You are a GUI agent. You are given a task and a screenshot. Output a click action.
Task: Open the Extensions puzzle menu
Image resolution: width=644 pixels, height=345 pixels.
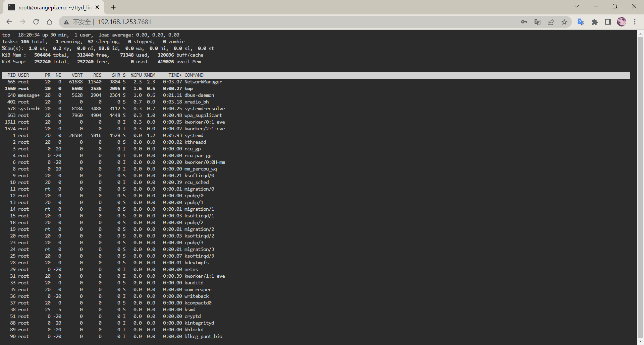[x=595, y=22]
